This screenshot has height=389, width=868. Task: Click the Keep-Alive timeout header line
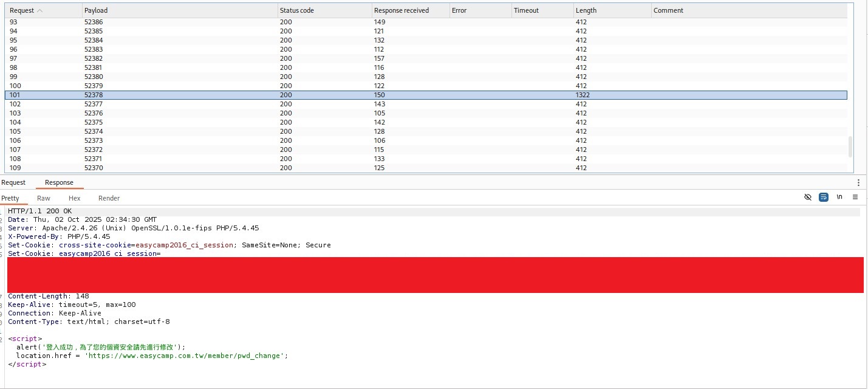pos(72,305)
